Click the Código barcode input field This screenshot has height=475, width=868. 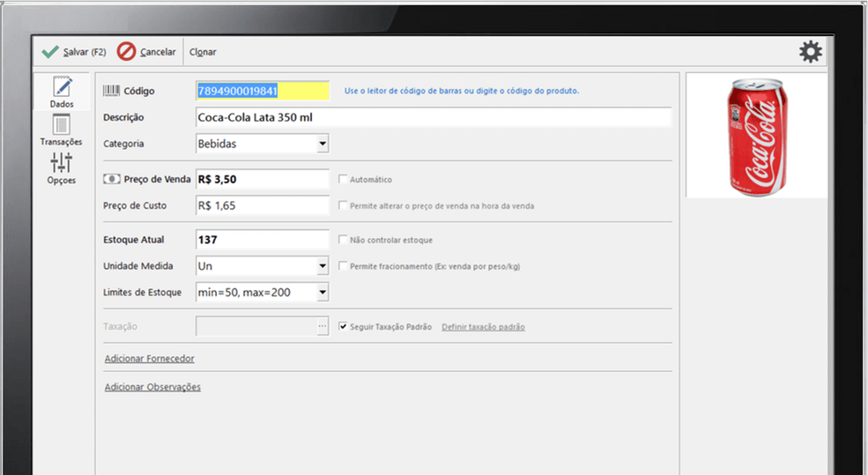(263, 91)
